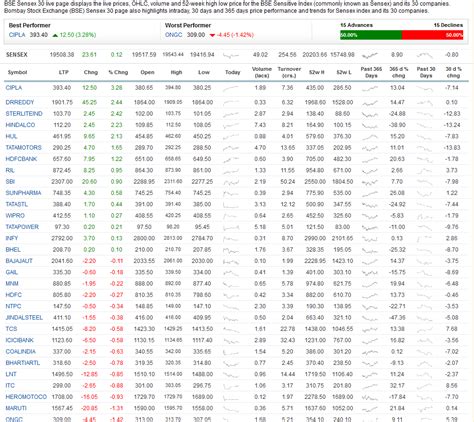
Task: Open STERLITEIND symbol link
Action: point(24,114)
